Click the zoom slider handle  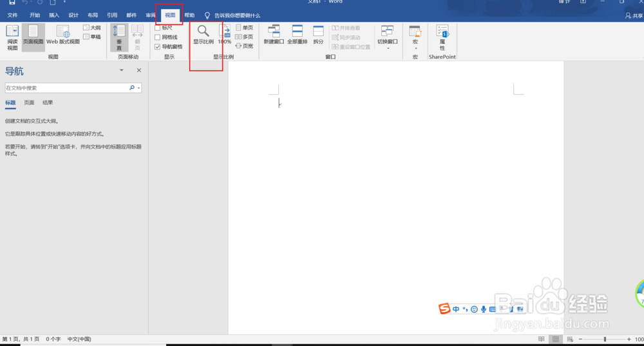tap(605, 339)
